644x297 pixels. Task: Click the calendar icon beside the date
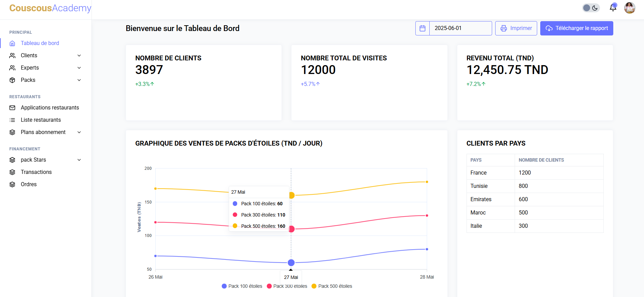(x=422, y=28)
